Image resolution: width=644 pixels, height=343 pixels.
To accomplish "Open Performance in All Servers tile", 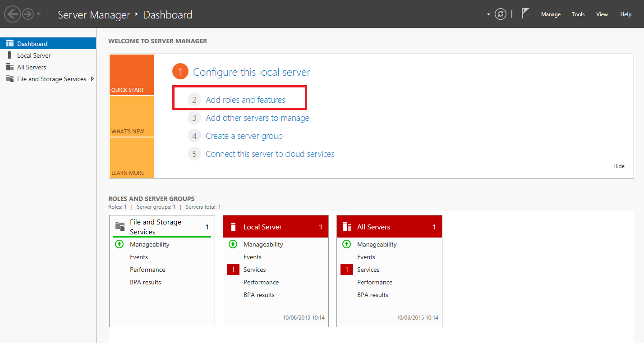I will 375,282.
